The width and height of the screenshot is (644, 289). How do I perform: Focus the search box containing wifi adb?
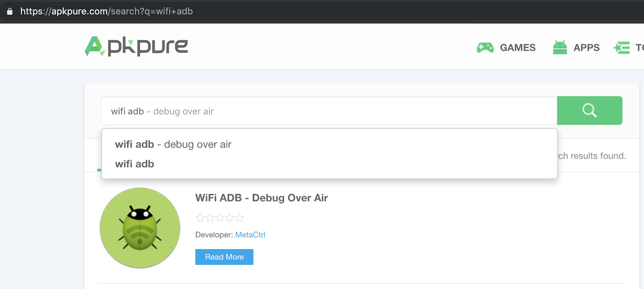point(329,111)
